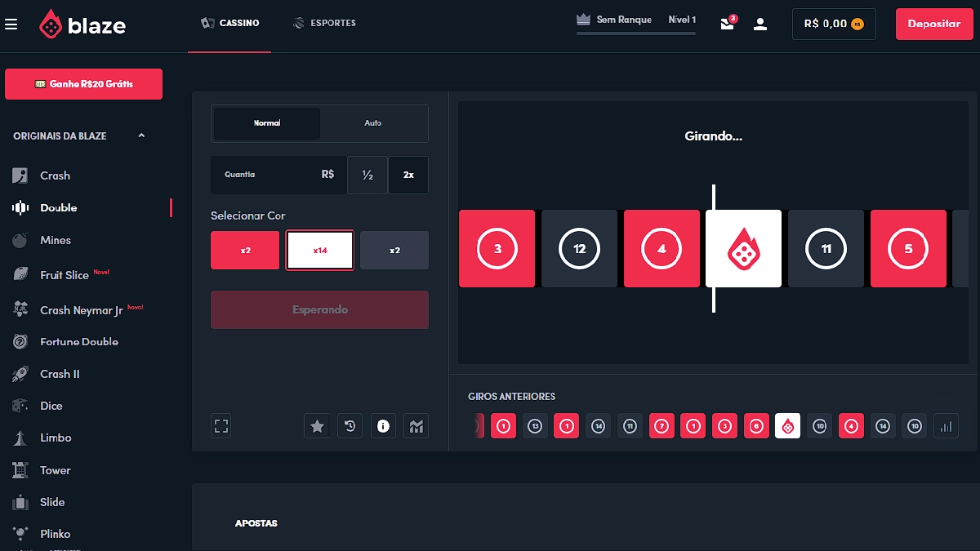This screenshot has height=551, width=980.
Task: Click Ganhe R$20 Grátis button
Action: [83, 84]
